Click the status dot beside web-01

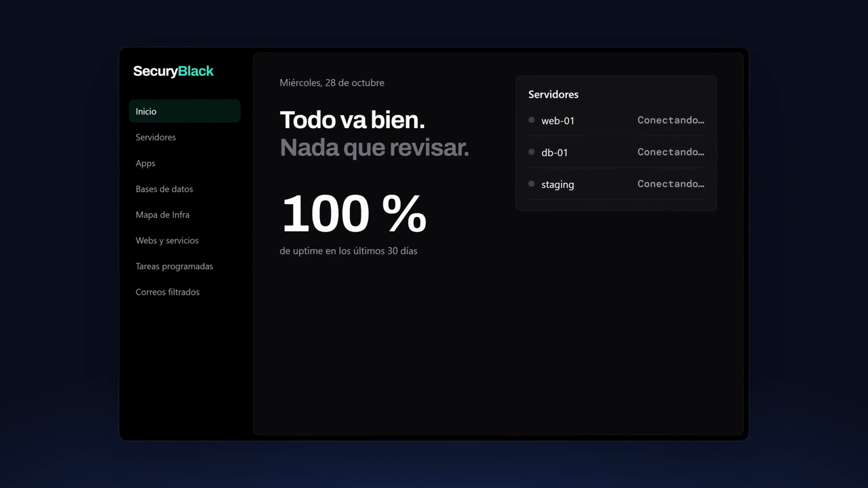click(x=532, y=120)
